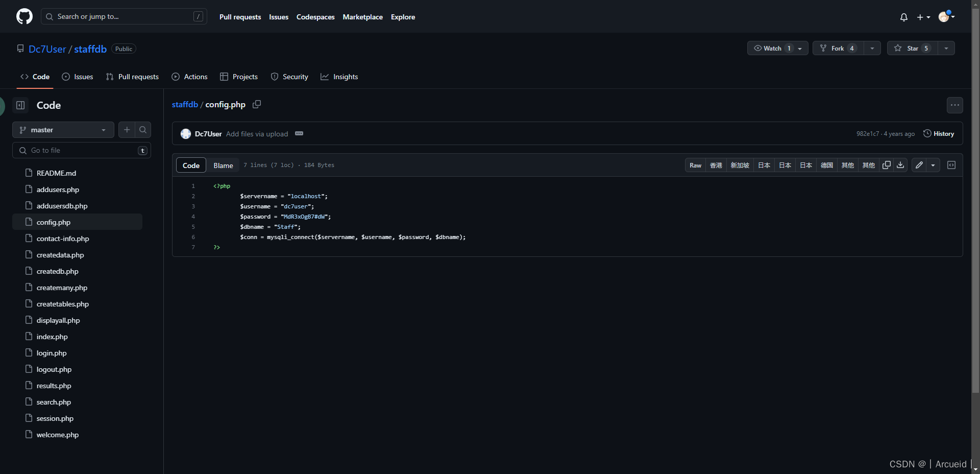Open commit 982e1c7
The height and width of the screenshot is (474, 980).
coord(868,134)
